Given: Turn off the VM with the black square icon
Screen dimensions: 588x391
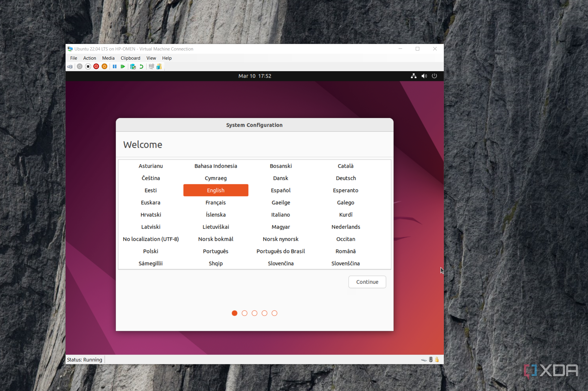Looking at the screenshot, I should [x=88, y=67].
